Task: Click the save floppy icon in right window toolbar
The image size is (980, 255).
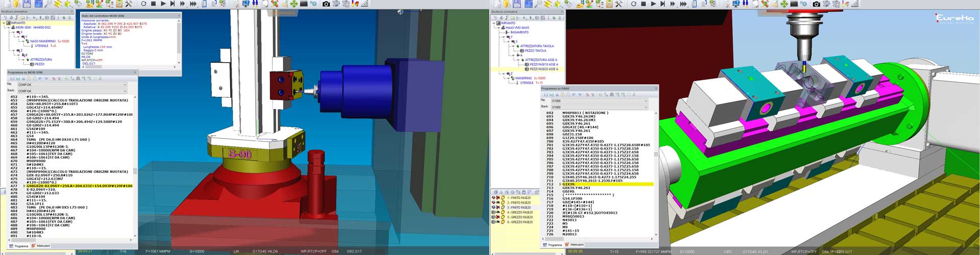Action: click(x=517, y=4)
